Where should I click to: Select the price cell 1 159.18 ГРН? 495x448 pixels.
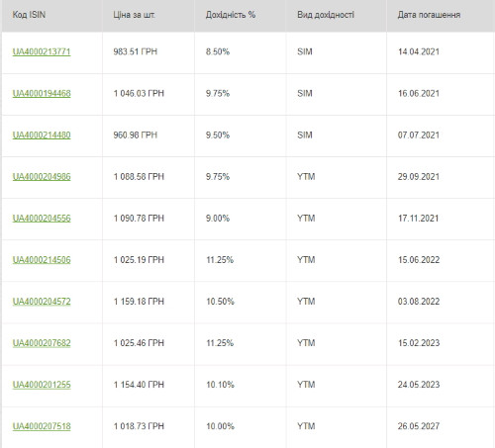[x=148, y=303]
